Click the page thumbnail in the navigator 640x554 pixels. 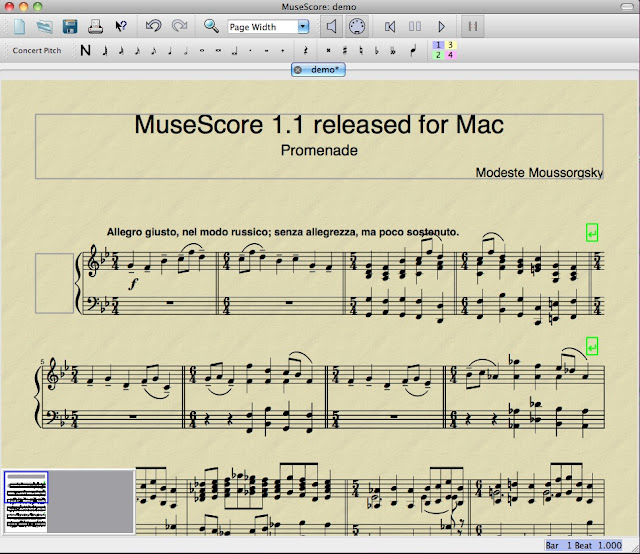[x=26, y=502]
